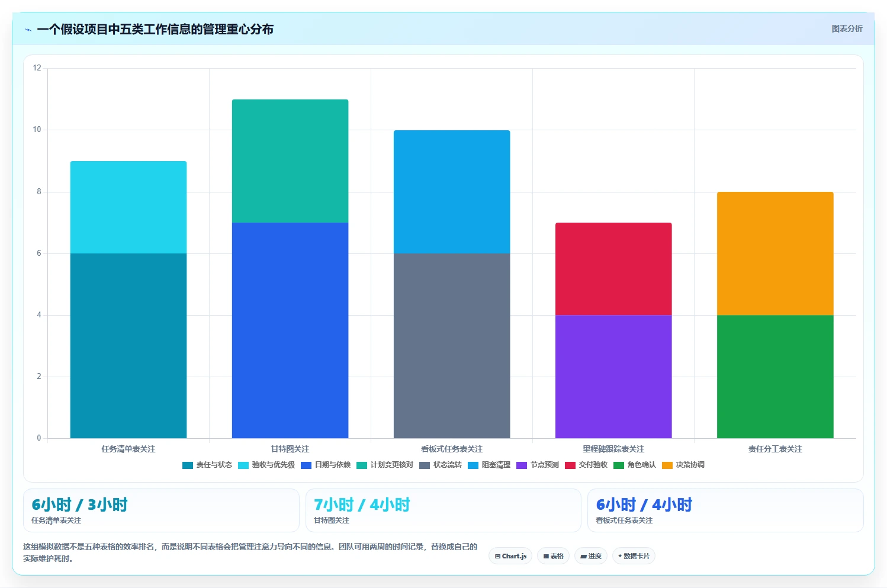This screenshot has height=588, width=887.
Task: Toggle 决策协调 legend entry
Action: click(683, 465)
